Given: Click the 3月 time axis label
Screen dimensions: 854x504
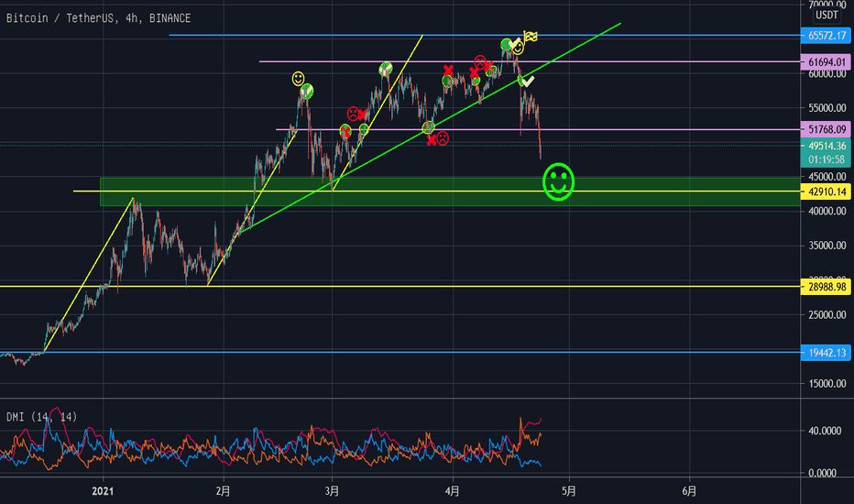Looking at the screenshot, I should click(332, 491).
